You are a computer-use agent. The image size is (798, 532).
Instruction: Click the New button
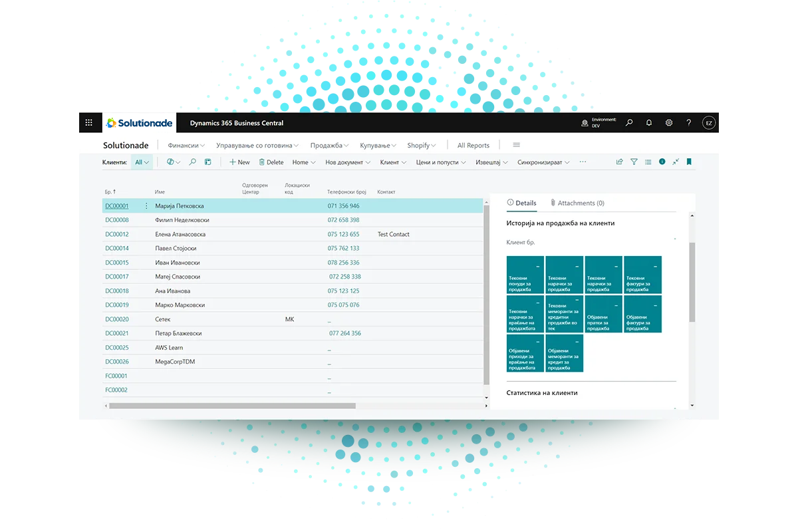pos(239,162)
